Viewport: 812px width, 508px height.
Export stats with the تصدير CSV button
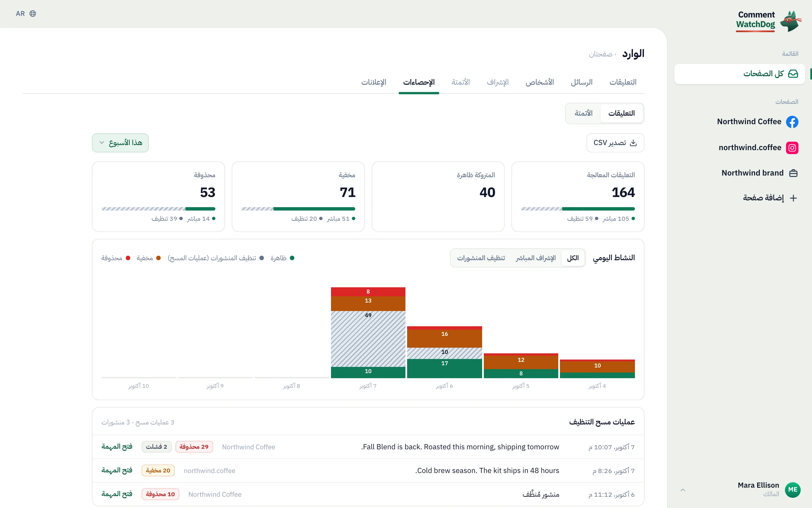click(615, 143)
